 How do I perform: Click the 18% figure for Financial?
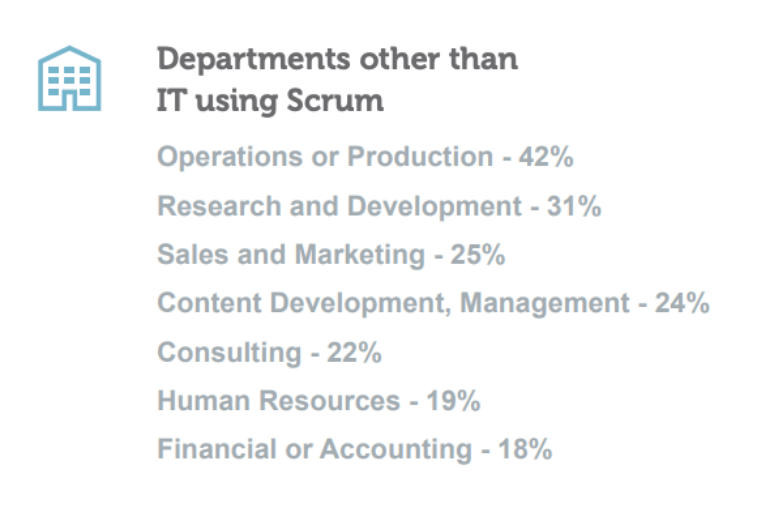coord(525,450)
